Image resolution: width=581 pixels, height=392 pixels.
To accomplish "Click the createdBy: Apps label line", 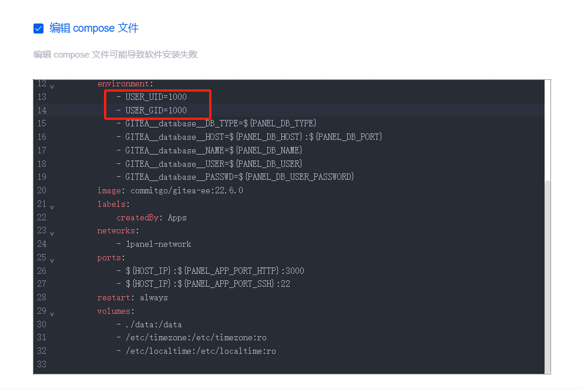I will tap(152, 217).
